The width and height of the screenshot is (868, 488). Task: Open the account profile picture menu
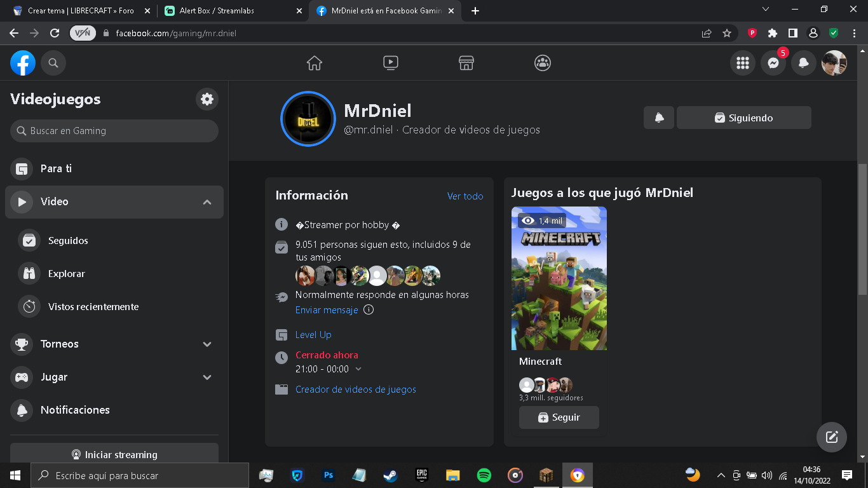coord(834,63)
